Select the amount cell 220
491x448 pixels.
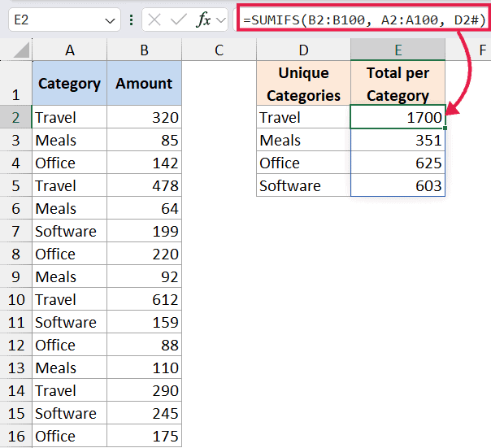(x=144, y=254)
